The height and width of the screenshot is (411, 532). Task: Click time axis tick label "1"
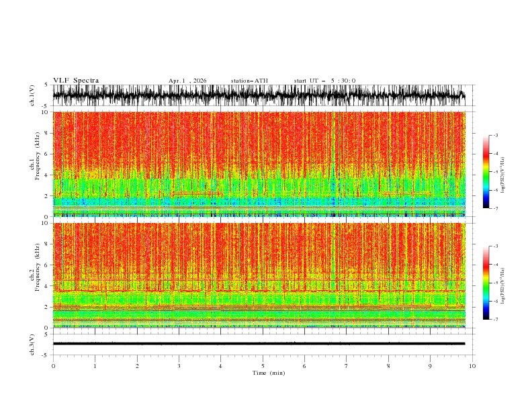pos(95,366)
